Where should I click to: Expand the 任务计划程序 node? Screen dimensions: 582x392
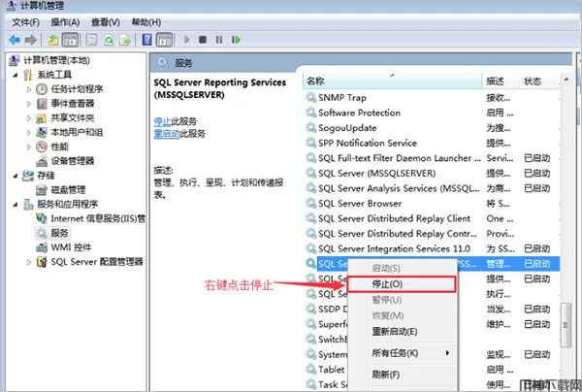click(28, 89)
